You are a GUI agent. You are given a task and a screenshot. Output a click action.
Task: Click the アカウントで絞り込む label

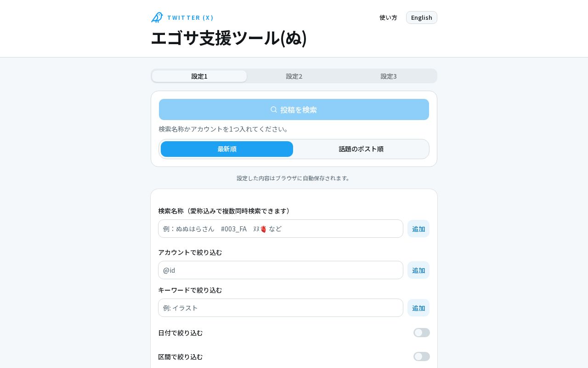pyautogui.click(x=190, y=252)
